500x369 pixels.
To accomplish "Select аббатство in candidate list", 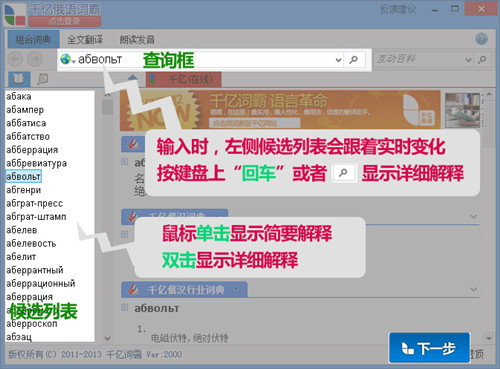I will (x=28, y=137).
